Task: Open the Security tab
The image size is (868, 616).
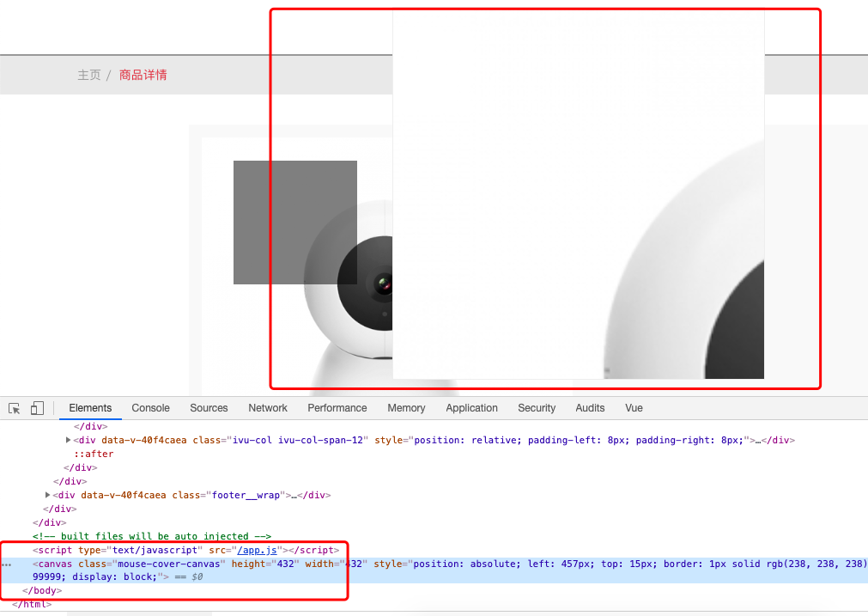Action: (537, 408)
